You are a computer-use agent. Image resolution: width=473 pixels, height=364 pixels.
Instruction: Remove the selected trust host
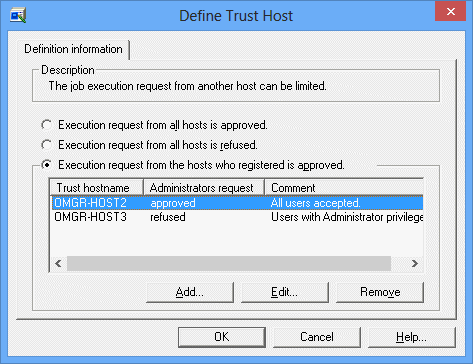[x=380, y=292]
